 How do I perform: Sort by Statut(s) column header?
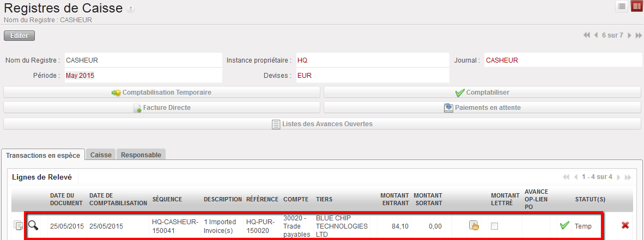pos(590,199)
